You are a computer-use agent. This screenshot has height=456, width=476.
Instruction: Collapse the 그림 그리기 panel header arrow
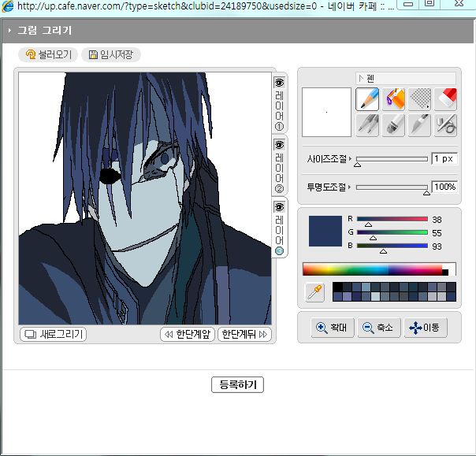pos(9,31)
